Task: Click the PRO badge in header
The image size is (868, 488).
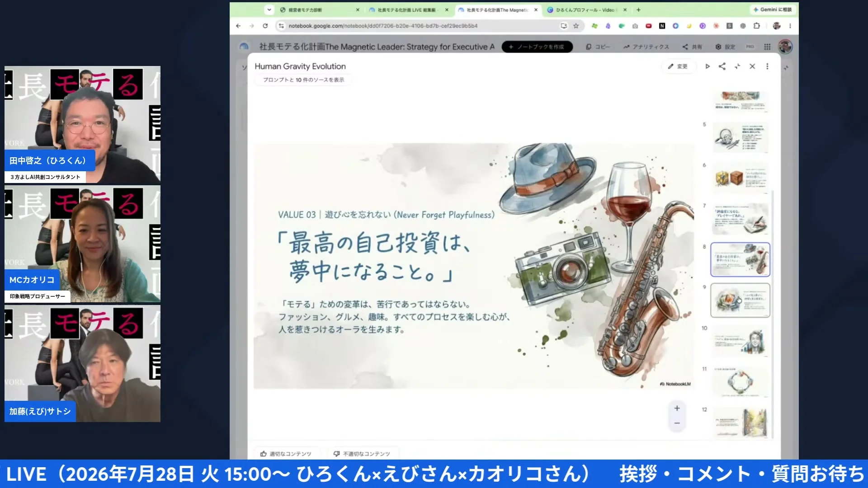Action: 750,47
